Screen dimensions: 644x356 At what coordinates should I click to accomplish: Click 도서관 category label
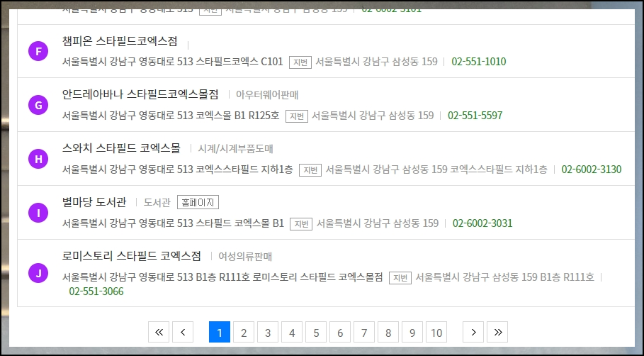157,203
